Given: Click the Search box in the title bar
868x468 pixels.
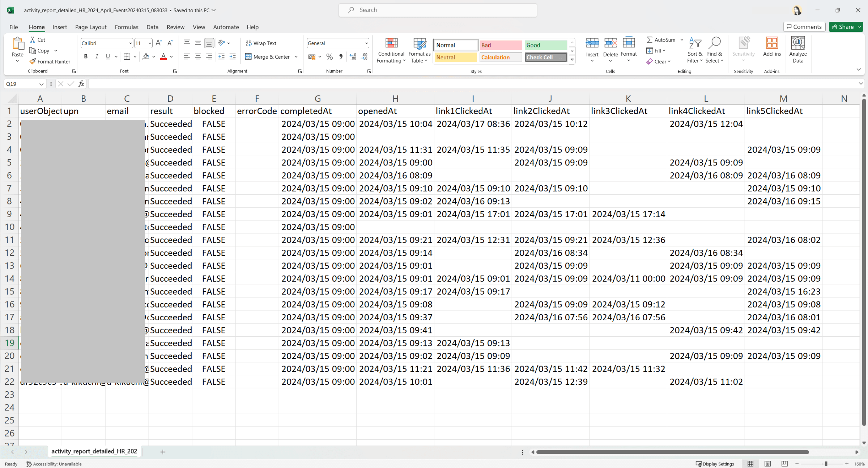Looking at the screenshot, I should pos(438,10).
